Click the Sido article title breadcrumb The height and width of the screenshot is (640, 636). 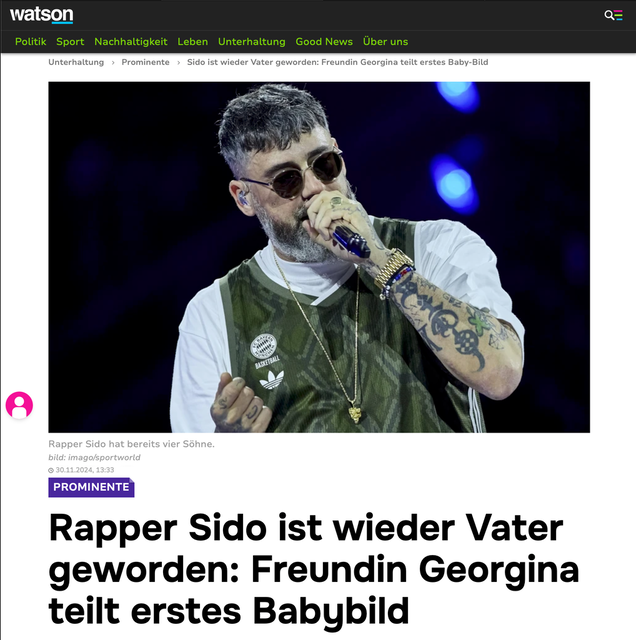tap(338, 62)
